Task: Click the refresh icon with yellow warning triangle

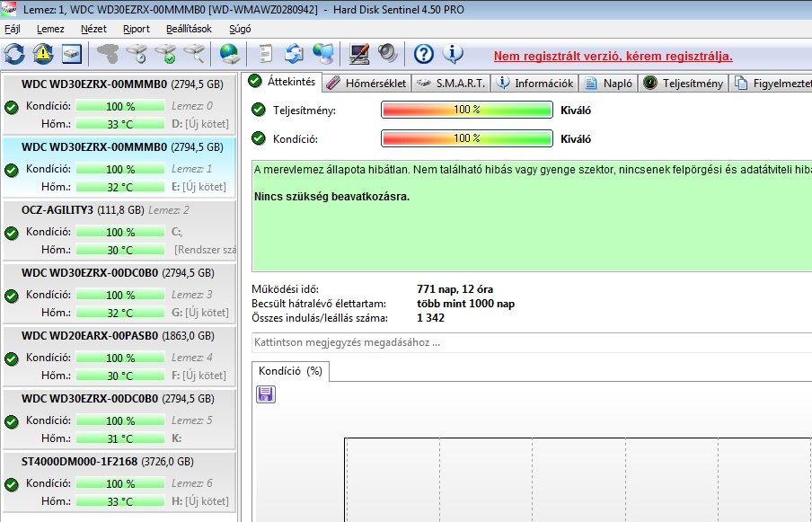Action: pos(43,53)
